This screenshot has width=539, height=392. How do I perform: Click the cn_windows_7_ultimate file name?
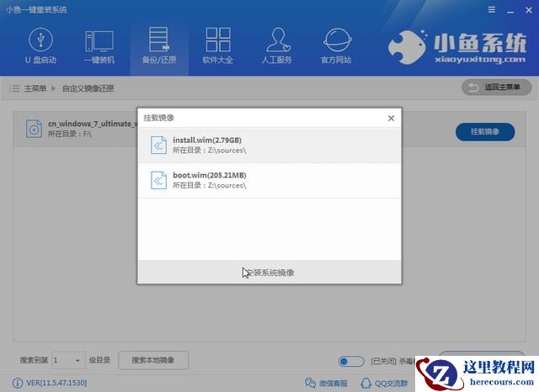click(x=92, y=124)
